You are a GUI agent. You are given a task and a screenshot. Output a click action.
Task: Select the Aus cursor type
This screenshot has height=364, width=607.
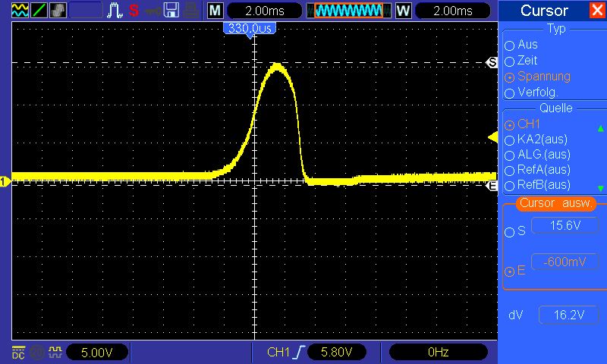[x=521, y=45]
